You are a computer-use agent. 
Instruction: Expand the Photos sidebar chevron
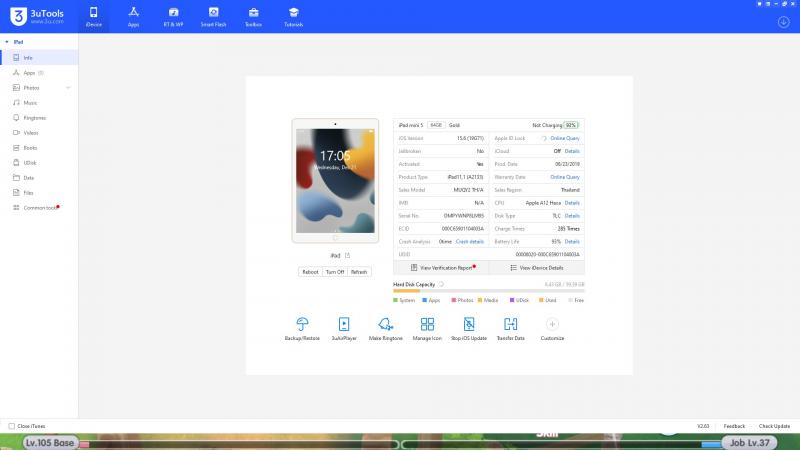click(x=68, y=88)
